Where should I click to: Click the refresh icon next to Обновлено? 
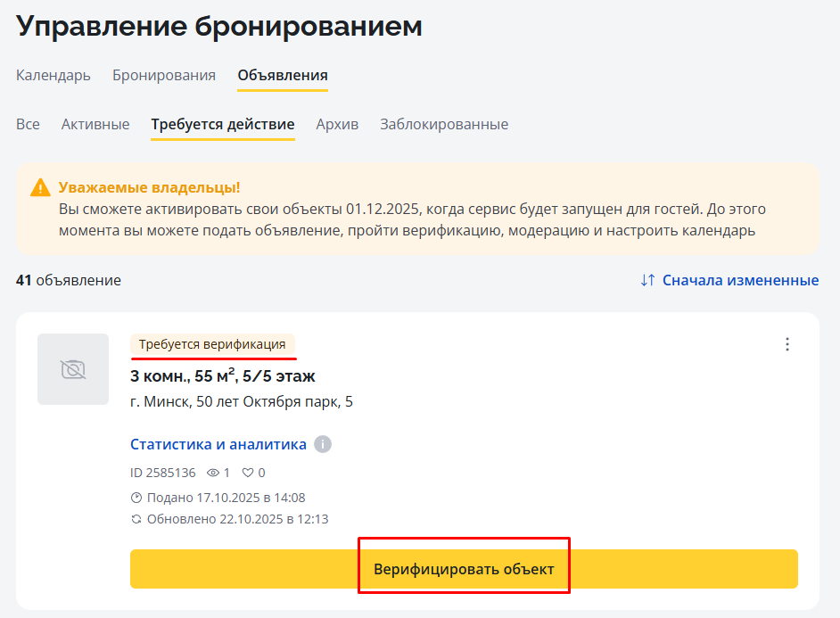pos(136,519)
